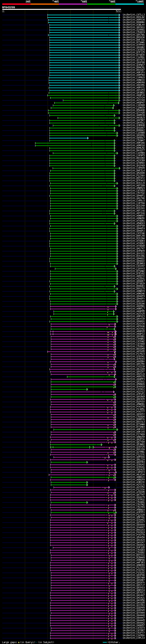The height and width of the screenshot is (644, 146).
Task: Open hit UniRef100_Q6Z411
Action: (133, 27)
